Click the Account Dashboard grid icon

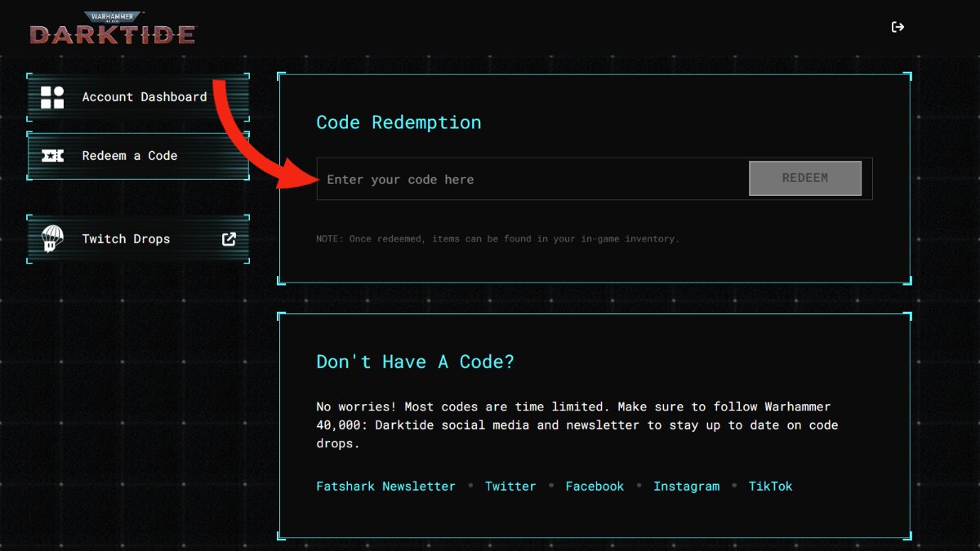pos(52,97)
